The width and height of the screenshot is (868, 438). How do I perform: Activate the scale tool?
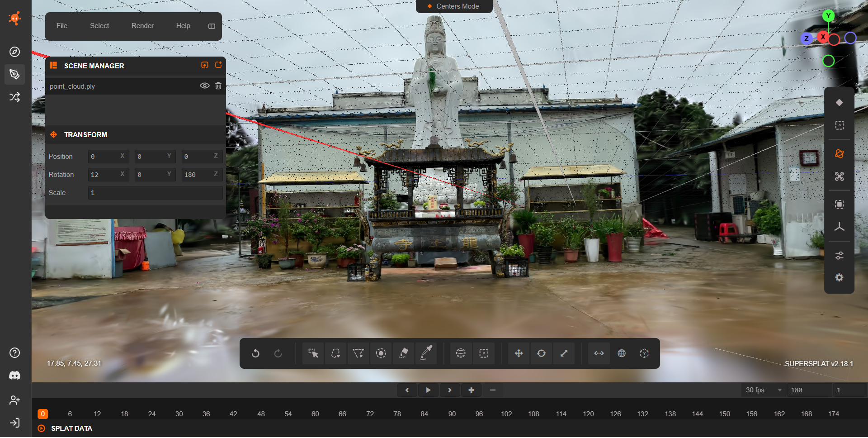click(564, 353)
